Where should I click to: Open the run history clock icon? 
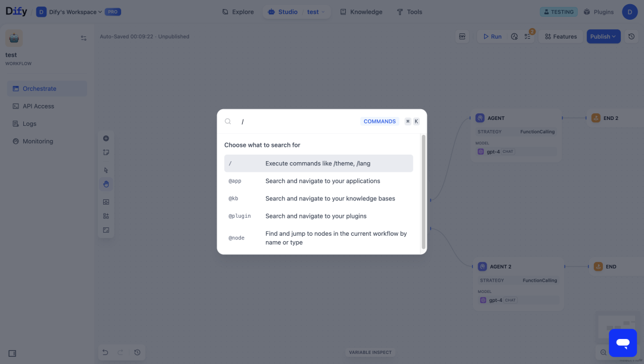(514, 36)
